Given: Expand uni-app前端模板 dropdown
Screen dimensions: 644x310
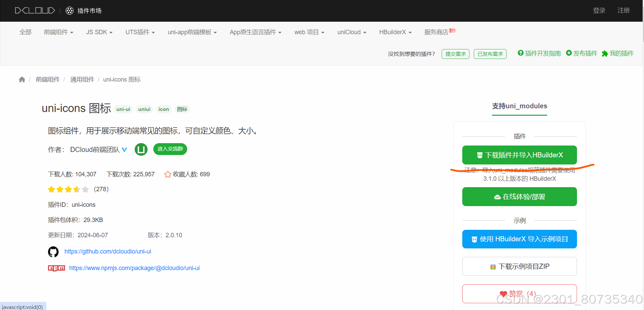Looking at the screenshot, I should point(192,32).
